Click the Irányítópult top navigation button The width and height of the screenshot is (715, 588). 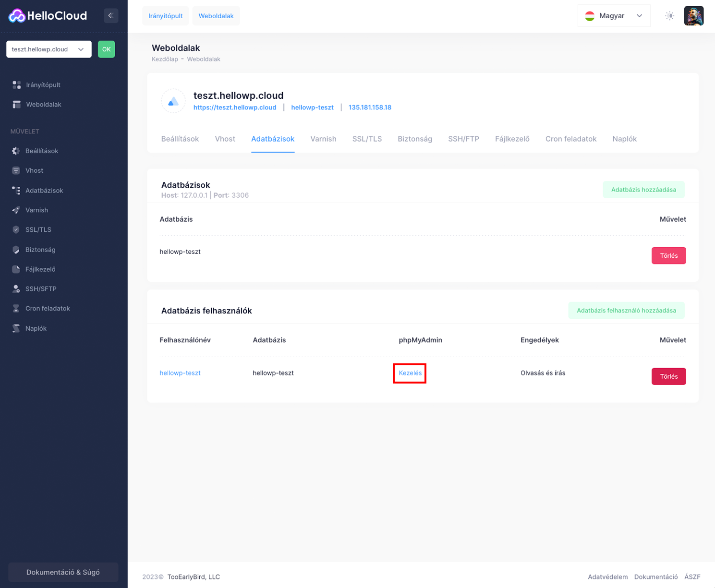tap(166, 16)
